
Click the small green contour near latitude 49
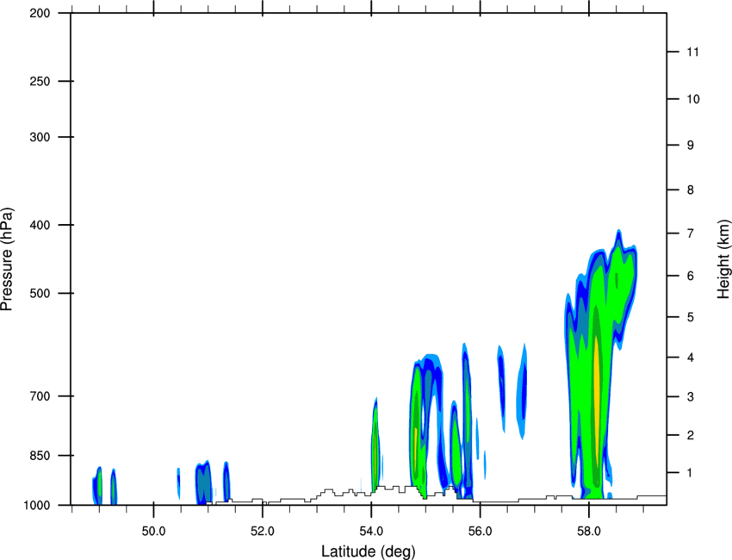pyautogui.click(x=97, y=486)
